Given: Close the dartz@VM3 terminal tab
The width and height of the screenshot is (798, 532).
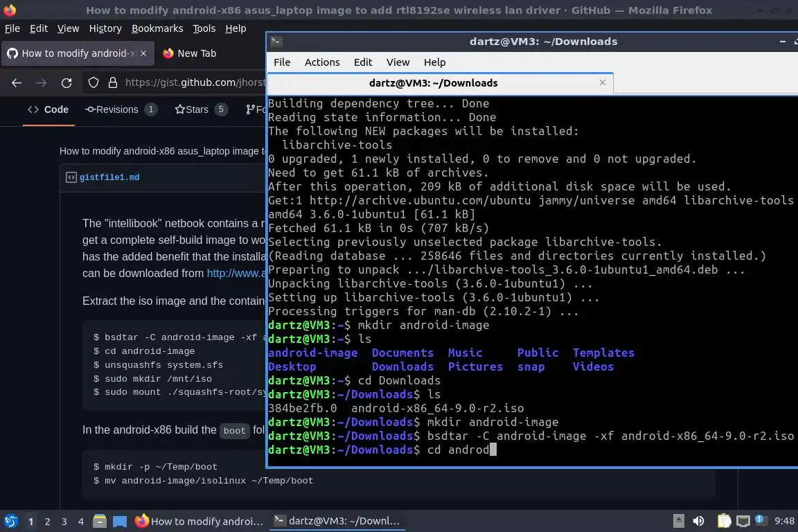Looking at the screenshot, I should pyautogui.click(x=603, y=82).
